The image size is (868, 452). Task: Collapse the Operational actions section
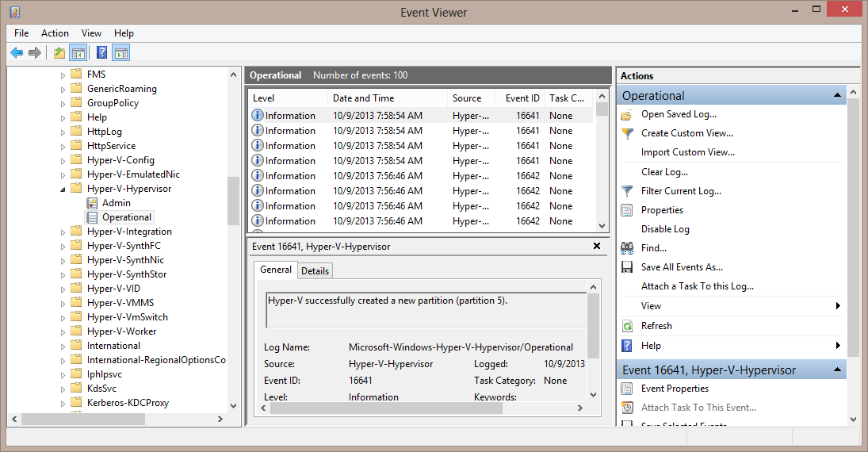coord(838,96)
